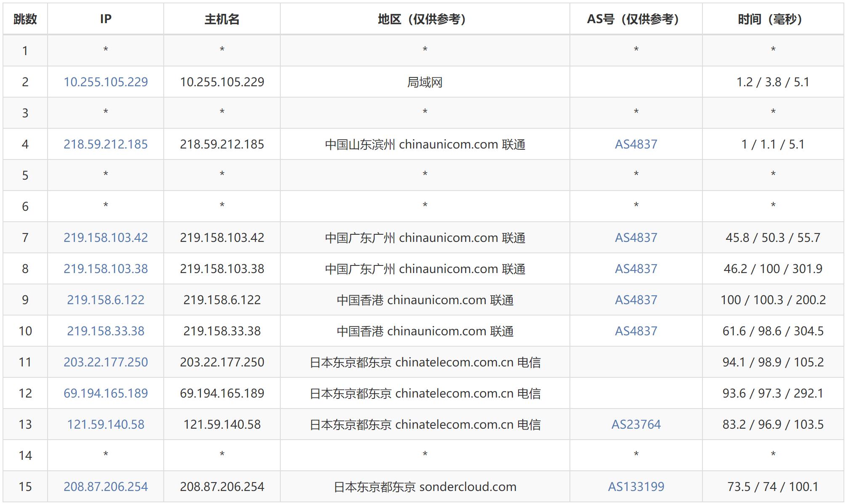Screen dimensions: 846x504
Task: Select hop 8 region 中国广东广州 chinaunicom.com 联通
Action: pos(425,268)
